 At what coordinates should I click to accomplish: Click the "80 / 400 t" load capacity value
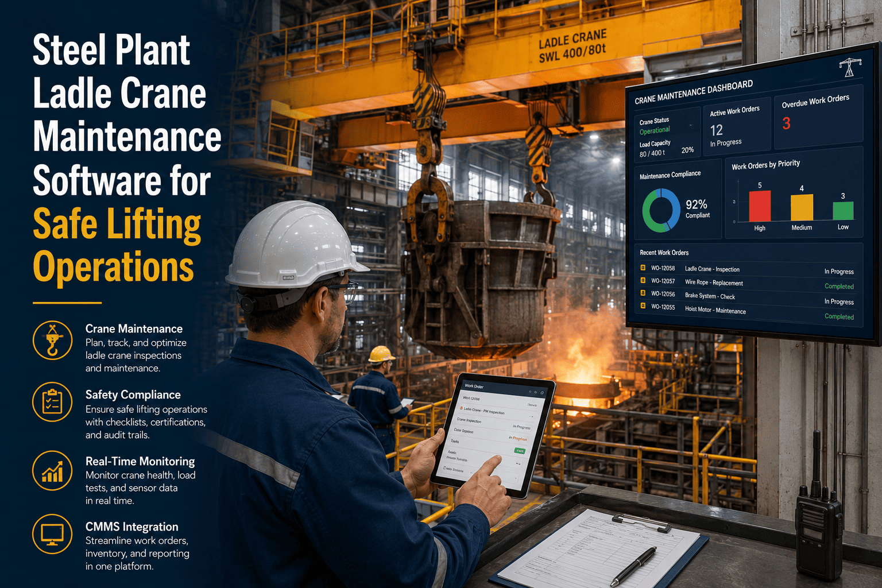click(652, 153)
